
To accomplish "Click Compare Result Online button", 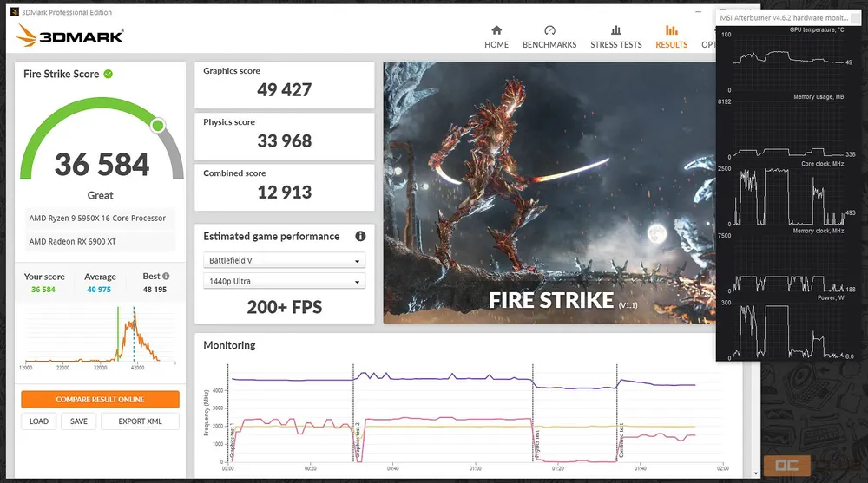I will 100,400.
